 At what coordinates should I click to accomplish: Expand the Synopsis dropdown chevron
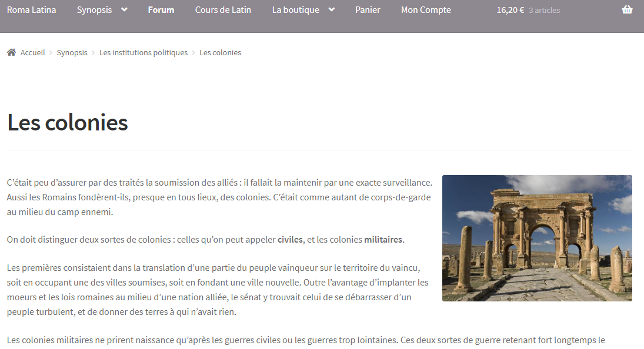coord(124,10)
